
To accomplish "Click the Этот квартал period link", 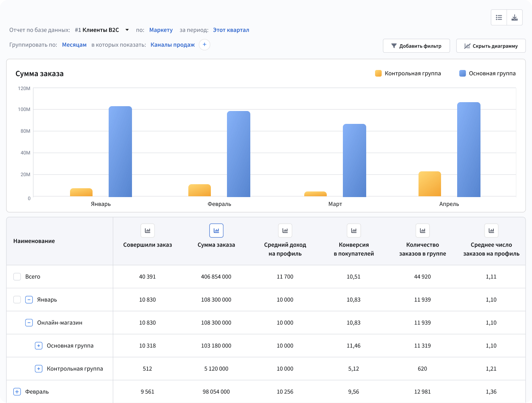I will 231,30.
